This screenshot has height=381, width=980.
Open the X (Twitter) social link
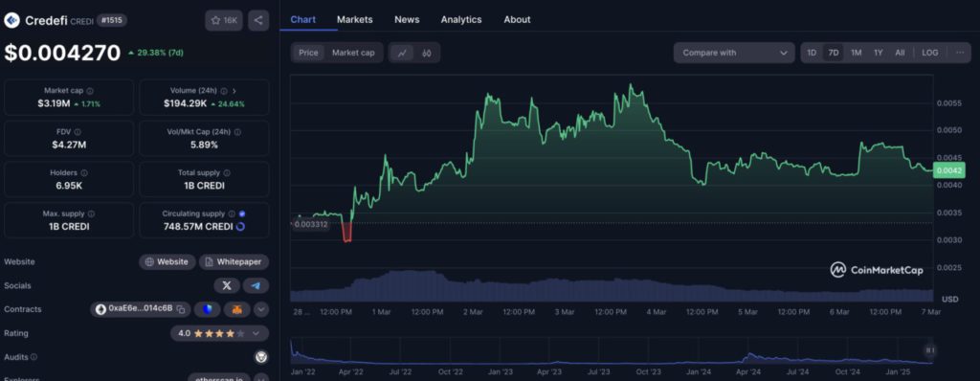click(x=227, y=286)
